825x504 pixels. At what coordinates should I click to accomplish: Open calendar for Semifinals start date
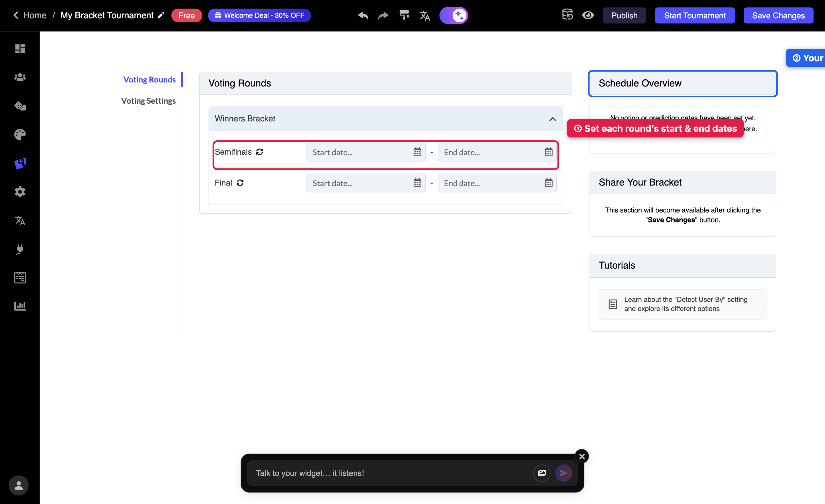(417, 152)
